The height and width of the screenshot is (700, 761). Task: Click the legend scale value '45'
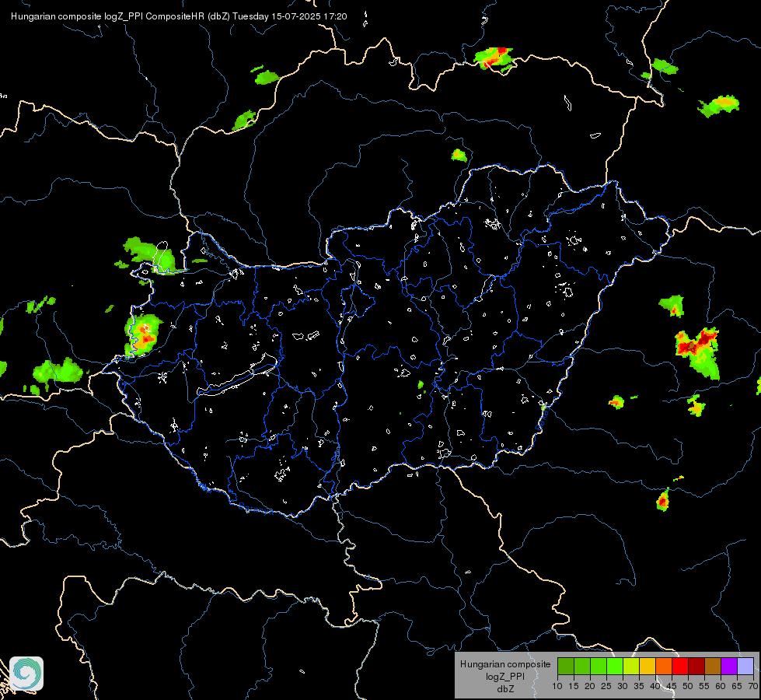tap(672, 686)
